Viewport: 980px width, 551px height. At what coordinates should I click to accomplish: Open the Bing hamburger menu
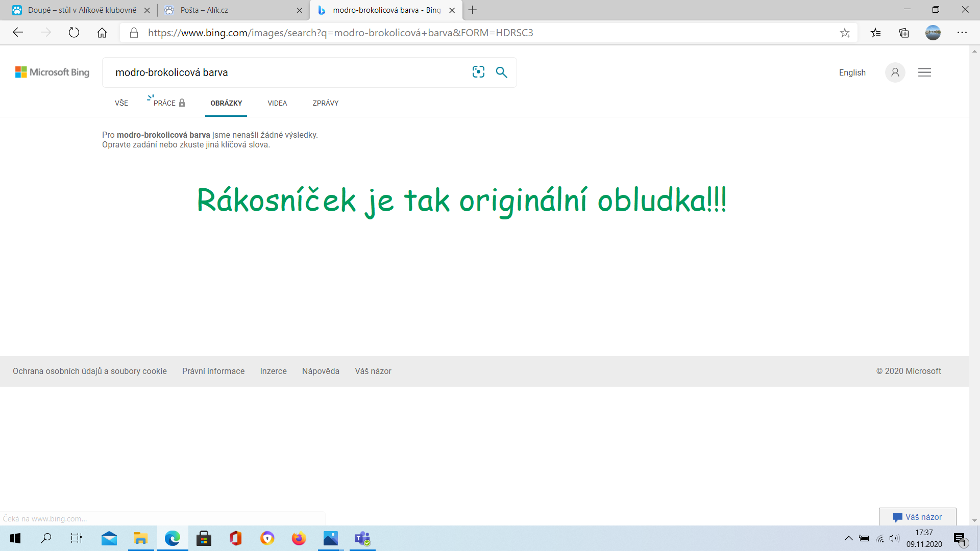[924, 72]
